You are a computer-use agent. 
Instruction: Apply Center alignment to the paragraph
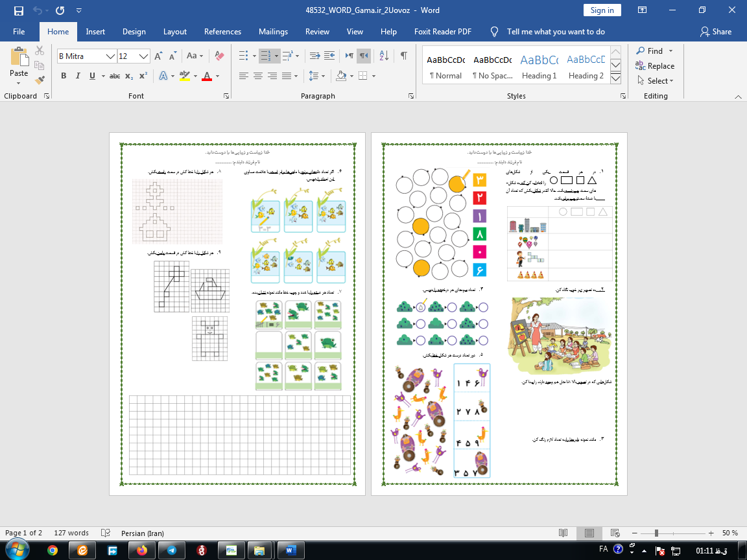pos(258,76)
